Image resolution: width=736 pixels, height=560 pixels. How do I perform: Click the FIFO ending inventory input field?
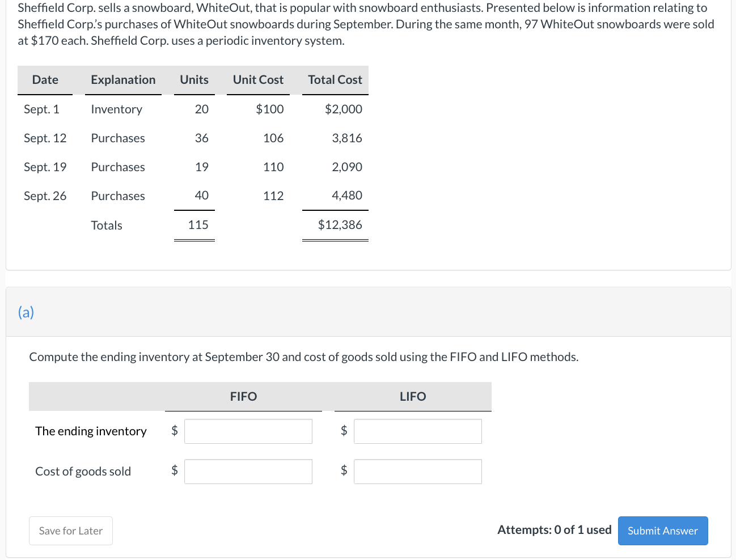pyautogui.click(x=248, y=431)
